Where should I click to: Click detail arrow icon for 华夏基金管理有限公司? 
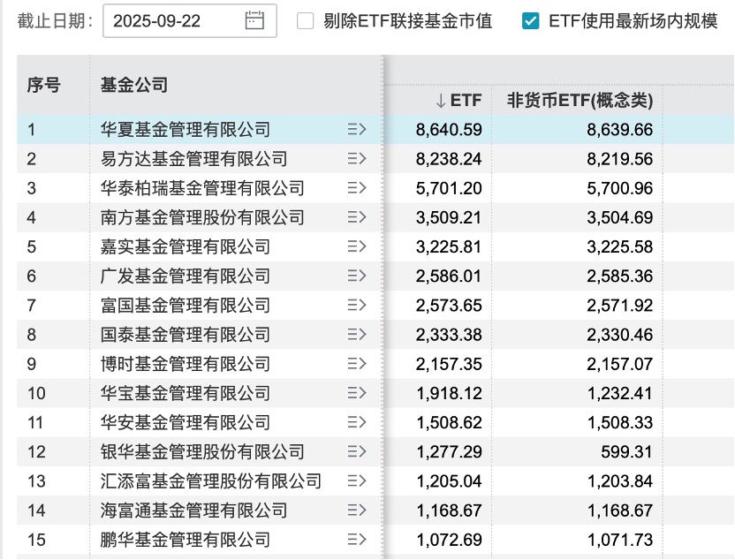click(357, 129)
